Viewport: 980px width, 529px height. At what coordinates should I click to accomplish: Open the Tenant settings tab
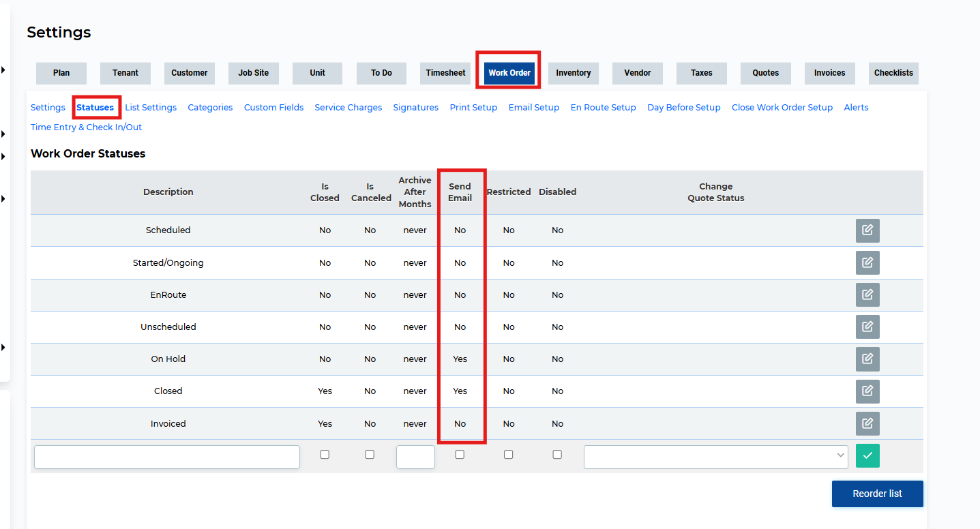pyautogui.click(x=125, y=73)
